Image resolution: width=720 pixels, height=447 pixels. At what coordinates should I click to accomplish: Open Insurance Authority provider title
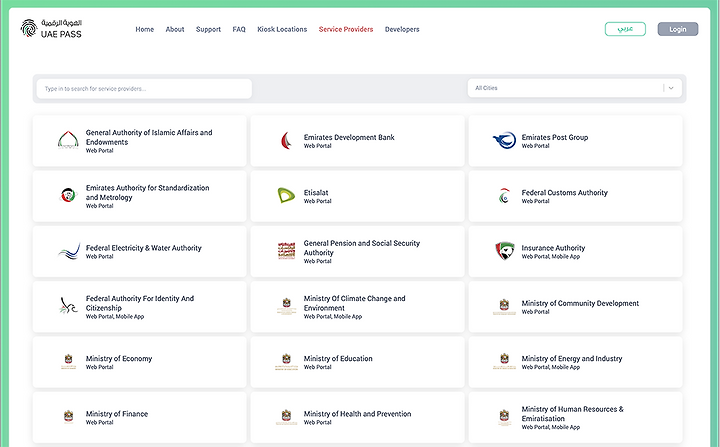click(553, 248)
